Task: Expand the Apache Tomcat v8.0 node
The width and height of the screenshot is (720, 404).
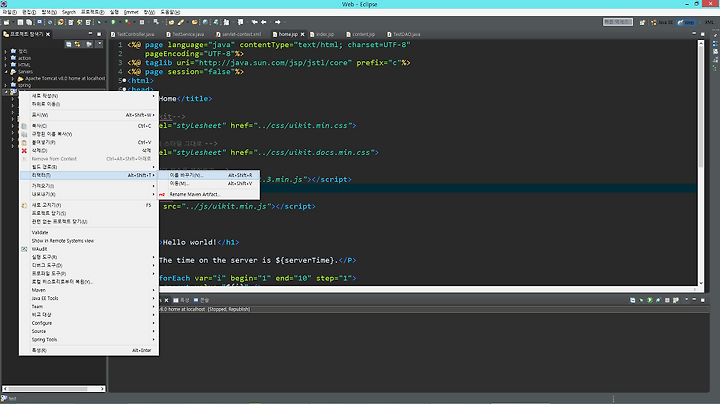Action: [x=13, y=79]
